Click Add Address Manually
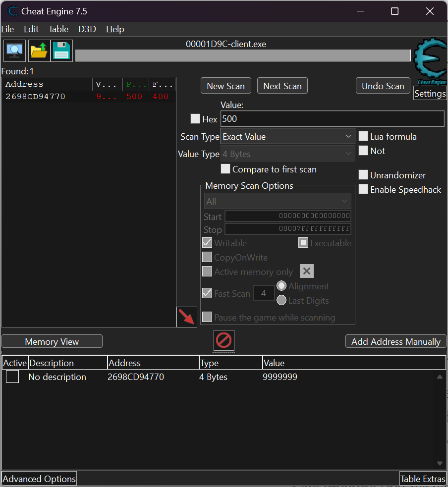Image resolution: width=448 pixels, height=487 pixels. [396, 341]
